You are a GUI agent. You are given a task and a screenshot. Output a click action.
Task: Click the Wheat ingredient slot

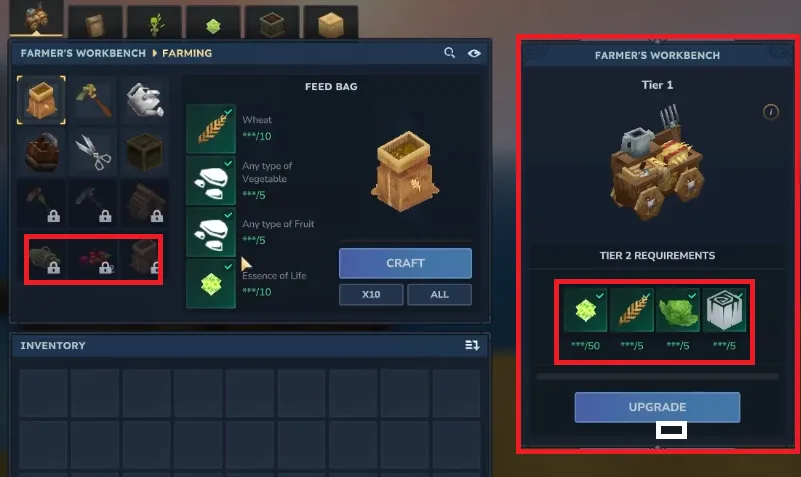211,129
